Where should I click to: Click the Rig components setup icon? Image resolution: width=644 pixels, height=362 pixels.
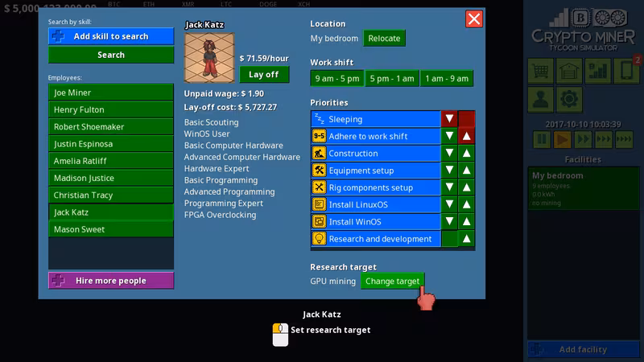(319, 187)
